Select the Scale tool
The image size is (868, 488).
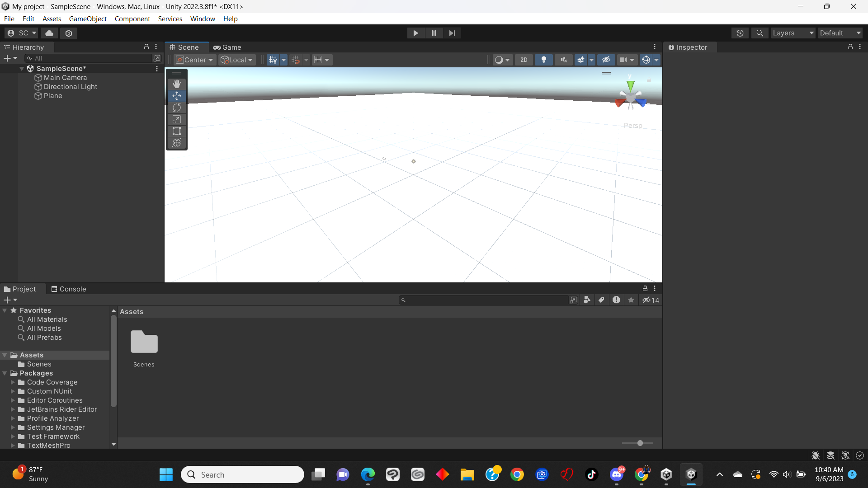click(177, 119)
